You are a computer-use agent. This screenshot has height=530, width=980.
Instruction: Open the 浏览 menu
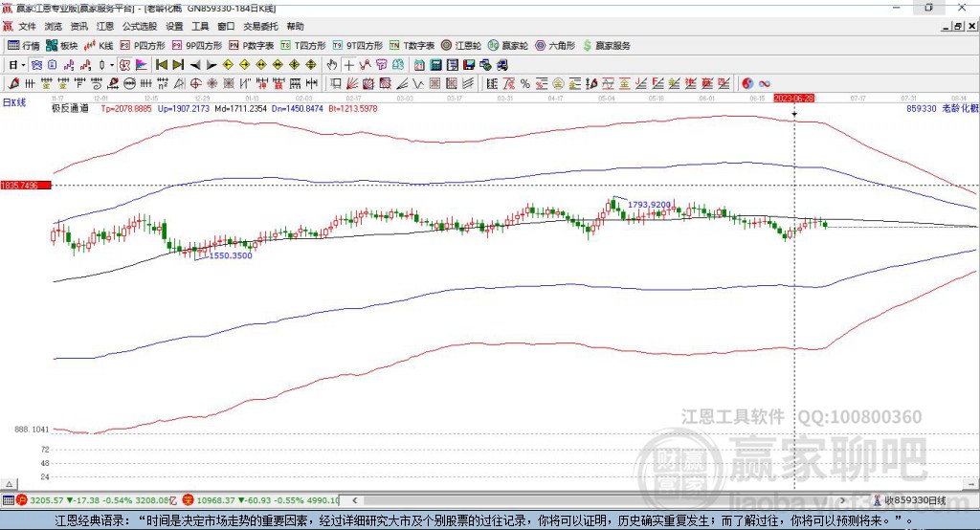[x=54, y=26]
